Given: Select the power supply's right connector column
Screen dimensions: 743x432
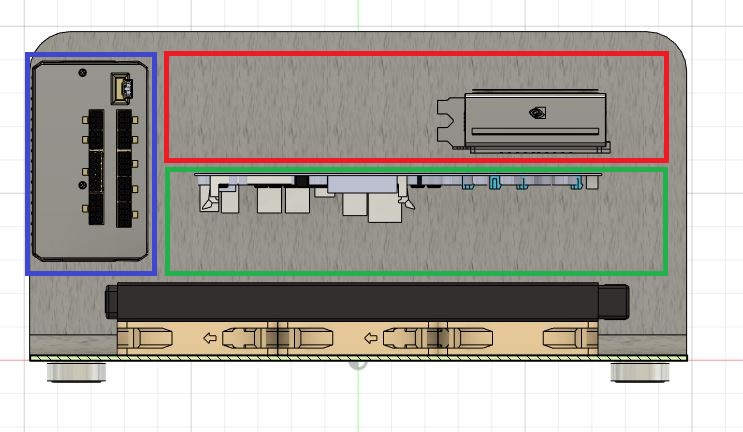Looking at the screenshot, I should point(124,168).
